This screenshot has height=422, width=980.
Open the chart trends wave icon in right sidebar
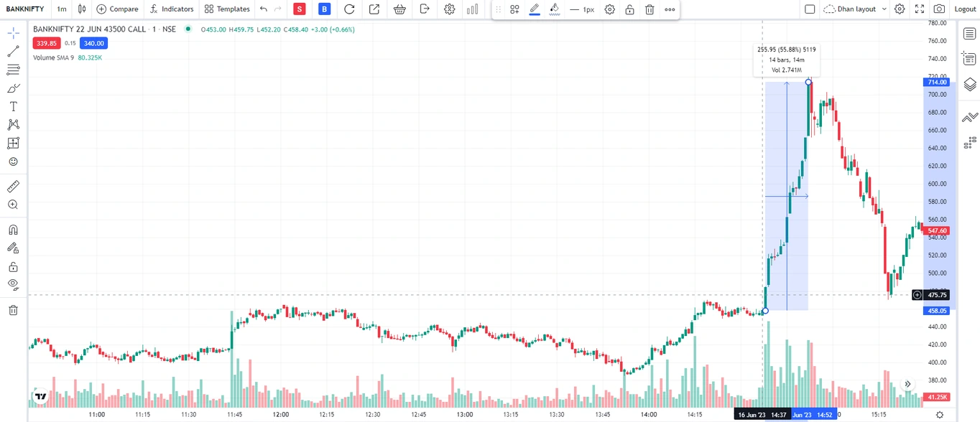coord(970,117)
